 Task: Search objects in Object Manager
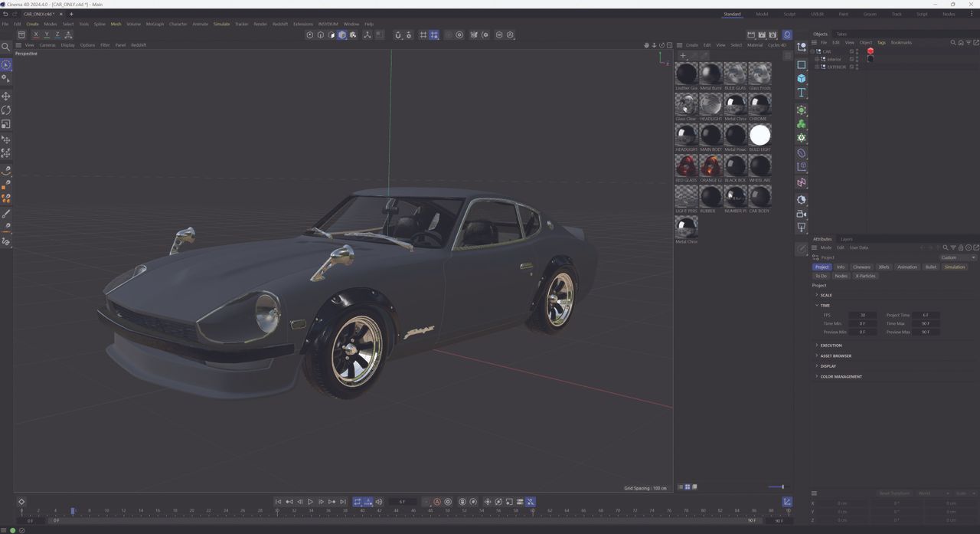pos(952,43)
